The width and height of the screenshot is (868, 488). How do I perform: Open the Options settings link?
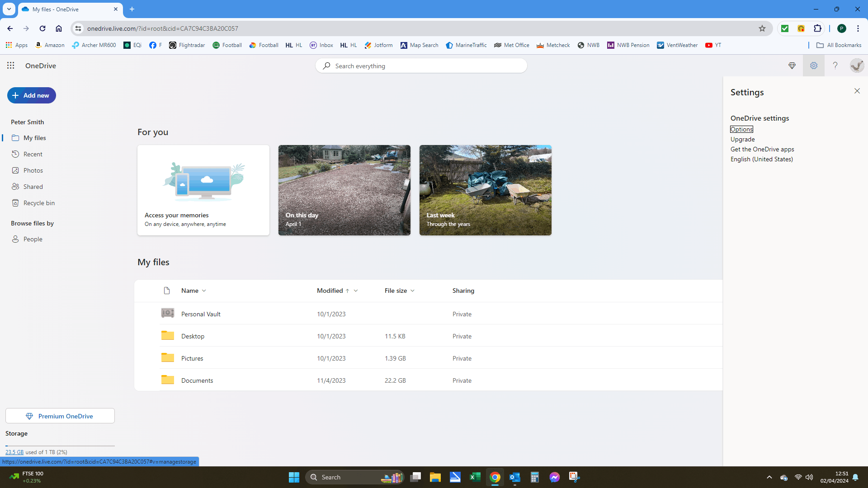click(741, 129)
